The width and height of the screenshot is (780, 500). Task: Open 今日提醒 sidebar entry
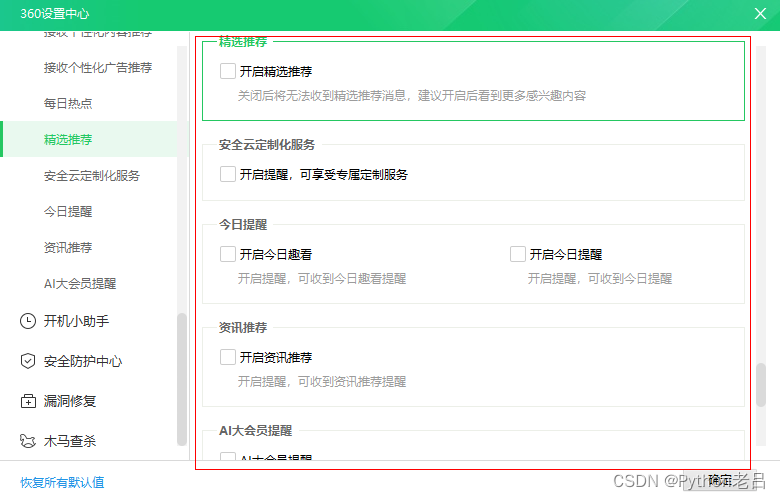pyautogui.click(x=68, y=211)
